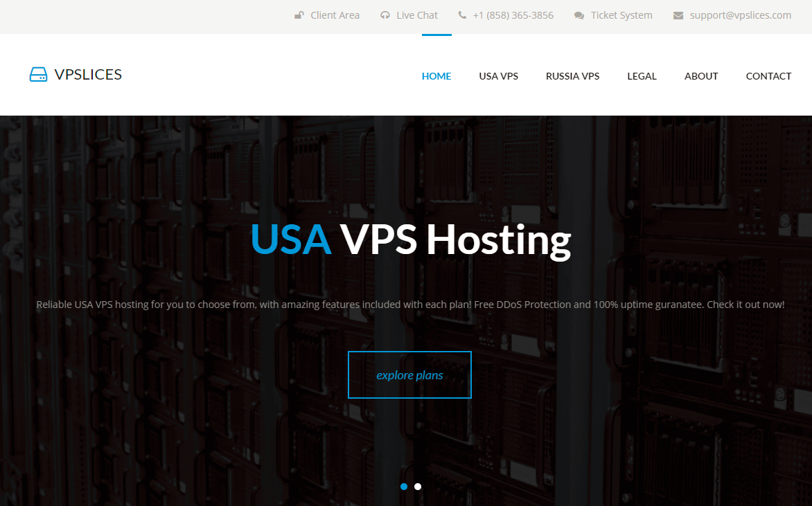Open the RUSSIA VPS menu item
Screen dimensions: 812x506
(572, 76)
